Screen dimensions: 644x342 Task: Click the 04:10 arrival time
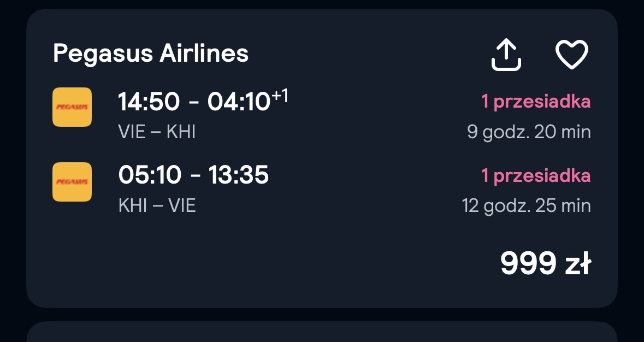[239, 102]
